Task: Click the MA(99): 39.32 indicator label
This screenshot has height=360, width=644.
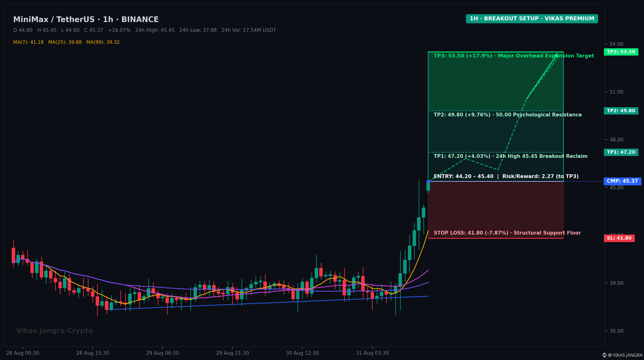Action: [103, 42]
